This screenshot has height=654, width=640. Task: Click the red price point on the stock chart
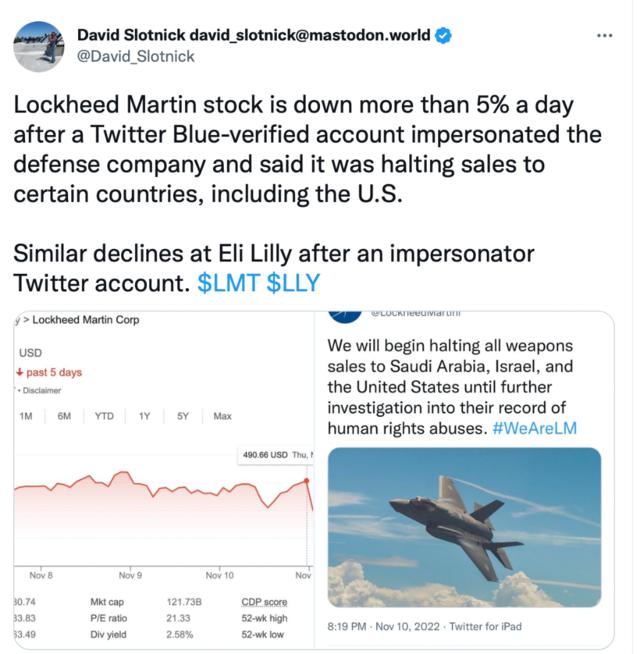[307, 480]
